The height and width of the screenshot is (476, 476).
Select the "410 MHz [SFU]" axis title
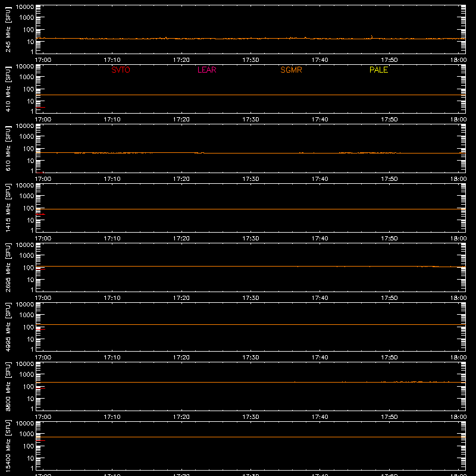pos(8,89)
